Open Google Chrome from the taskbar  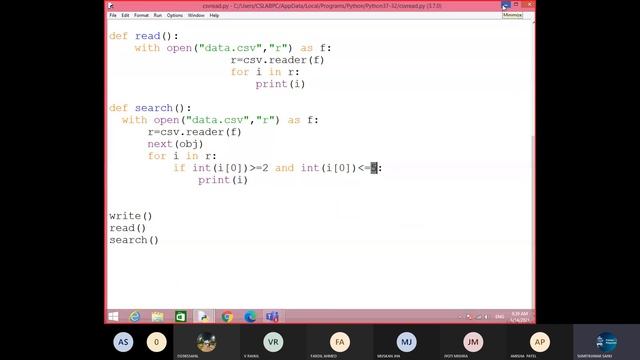(x=227, y=316)
